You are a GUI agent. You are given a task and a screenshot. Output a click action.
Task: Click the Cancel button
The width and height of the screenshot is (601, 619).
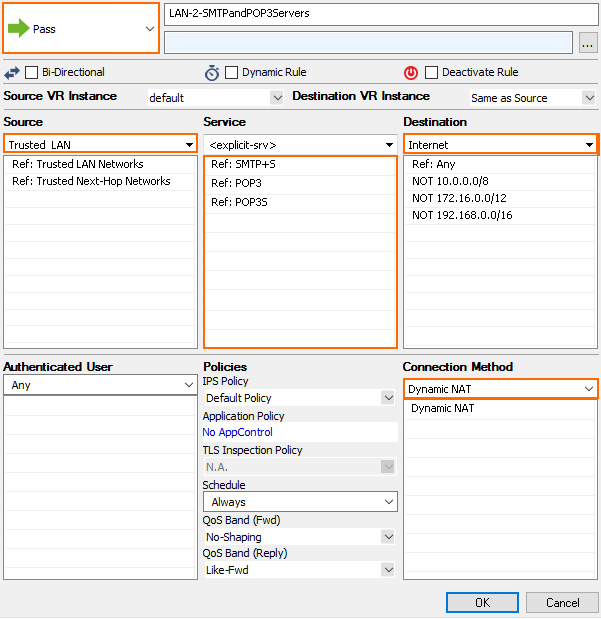(562, 602)
